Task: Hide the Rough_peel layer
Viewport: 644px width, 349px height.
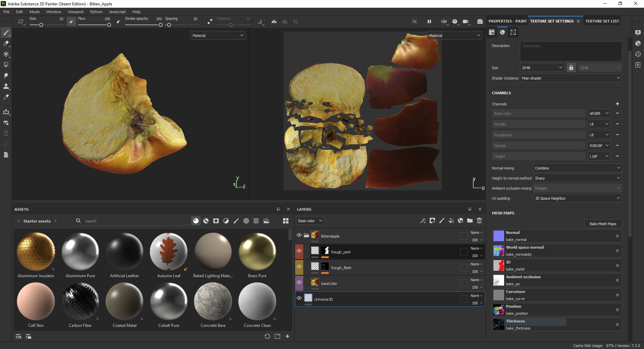Action: point(299,251)
